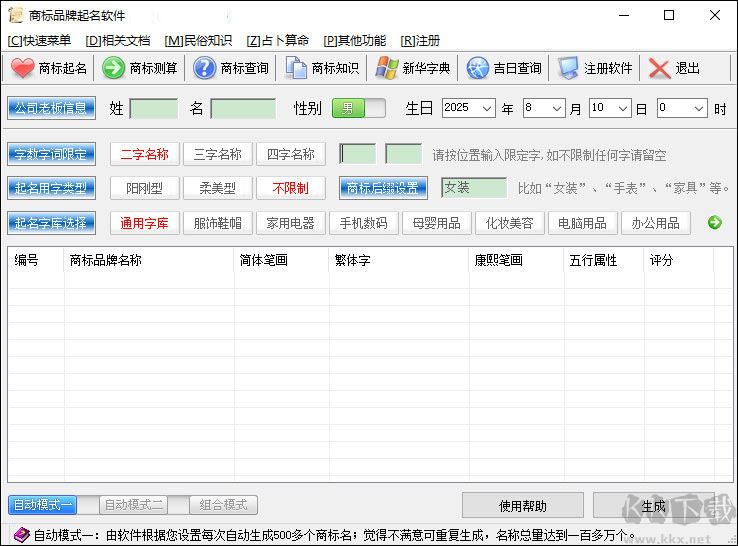Viewport: 738px width, 546px height.
Task: Click 评分 column header
Action: point(679,260)
